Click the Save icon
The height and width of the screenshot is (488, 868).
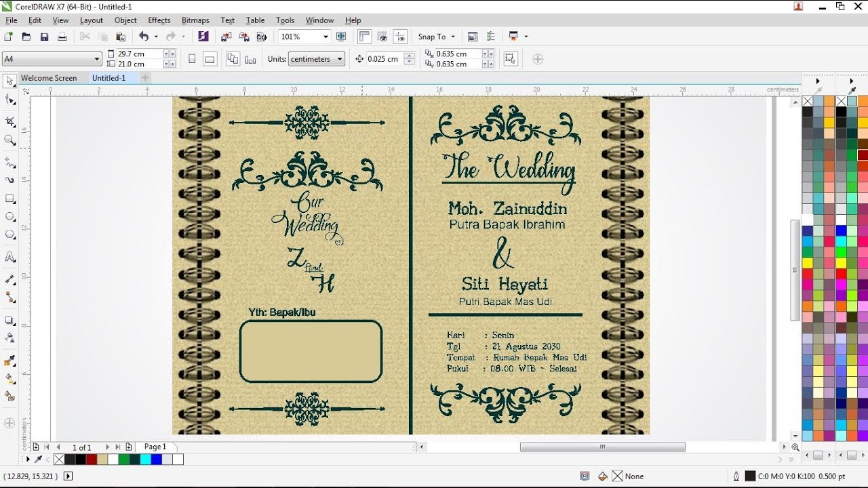click(44, 37)
